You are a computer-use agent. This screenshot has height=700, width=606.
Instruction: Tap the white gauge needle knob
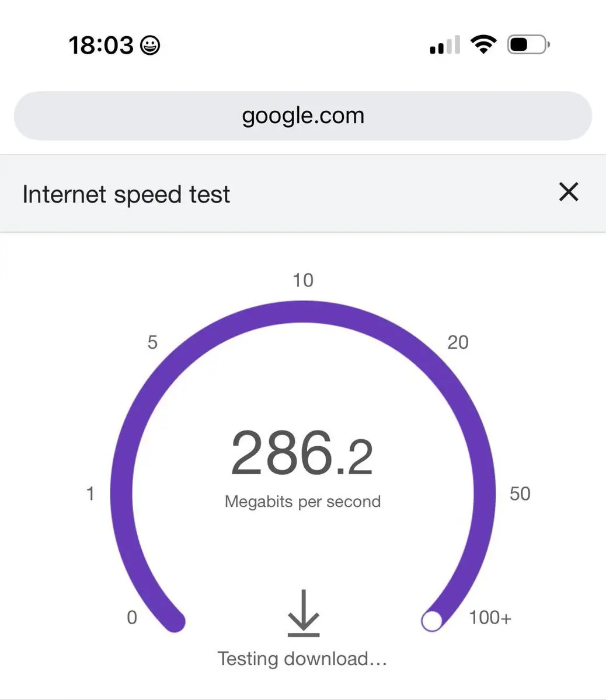[x=431, y=621]
